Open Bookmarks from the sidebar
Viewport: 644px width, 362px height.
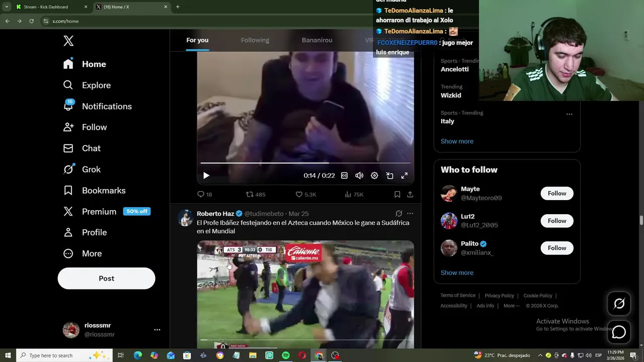click(x=94, y=191)
